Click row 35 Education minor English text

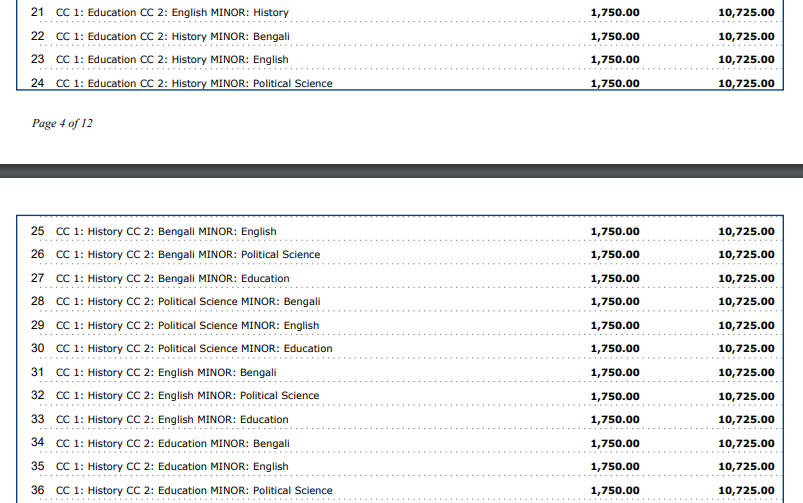point(172,466)
